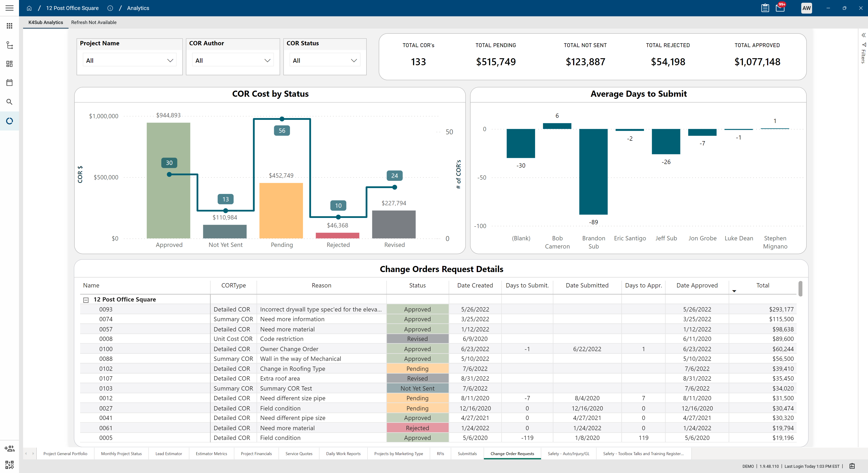Click the apps grid icon in sidebar
Image resolution: width=868 pixels, height=473 pixels.
[x=10, y=26]
